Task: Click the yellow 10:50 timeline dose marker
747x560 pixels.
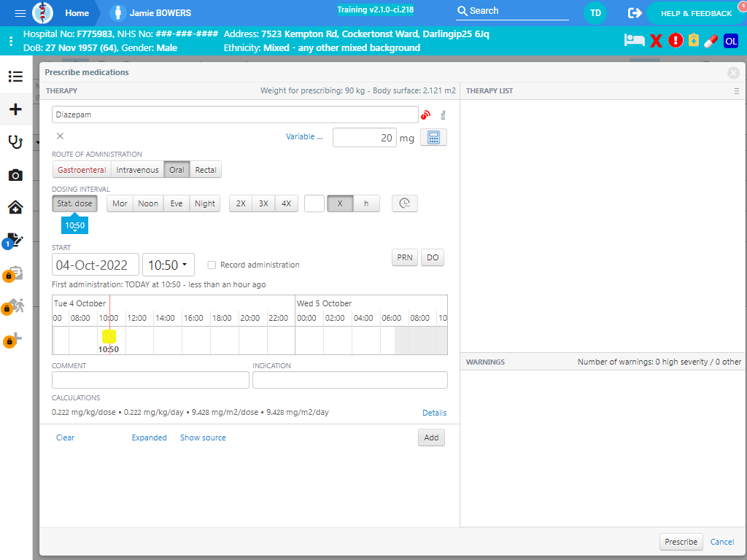Action: point(109,336)
